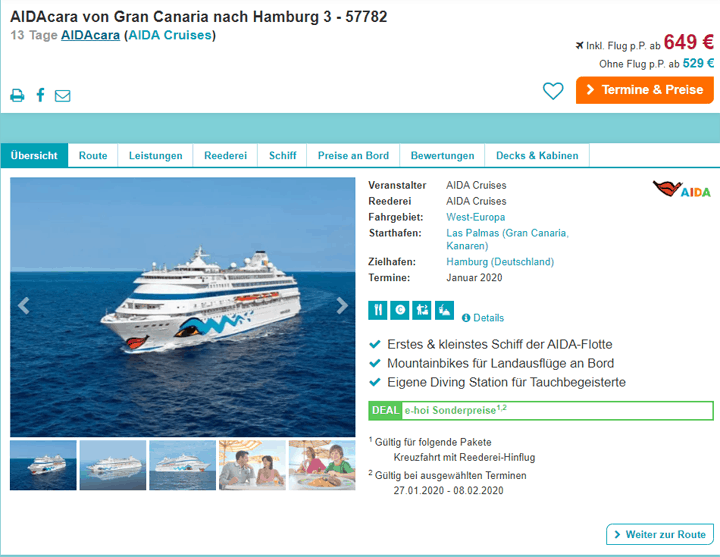Image resolution: width=720 pixels, height=557 pixels.
Task: Open the Decks & Kabinen tab
Action: (537, 156)
